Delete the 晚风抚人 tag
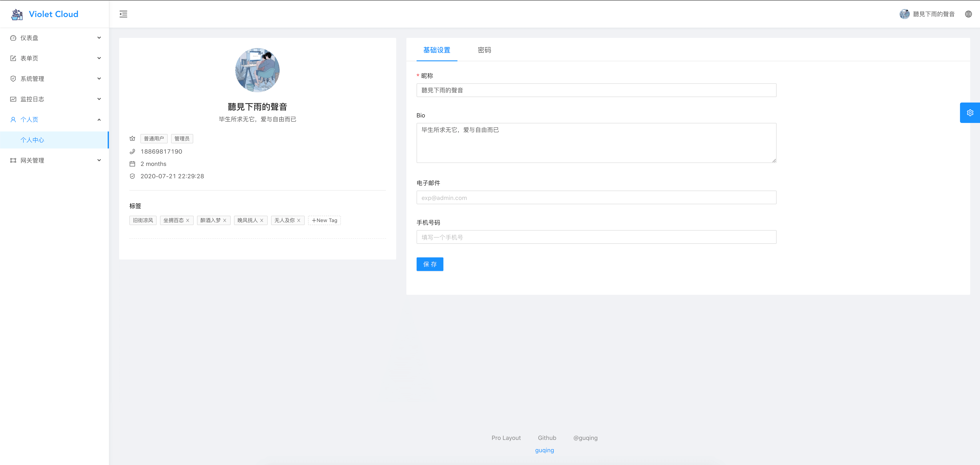Viewport: 980px width, 465px height. pyautogui.click(x=262, y=221)
